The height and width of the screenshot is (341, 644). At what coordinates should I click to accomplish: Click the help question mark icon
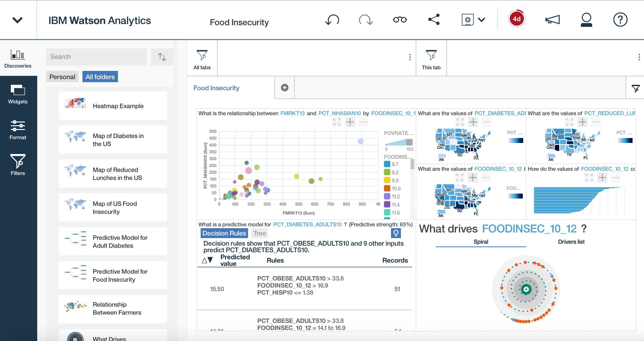click(x=620, y=20)
